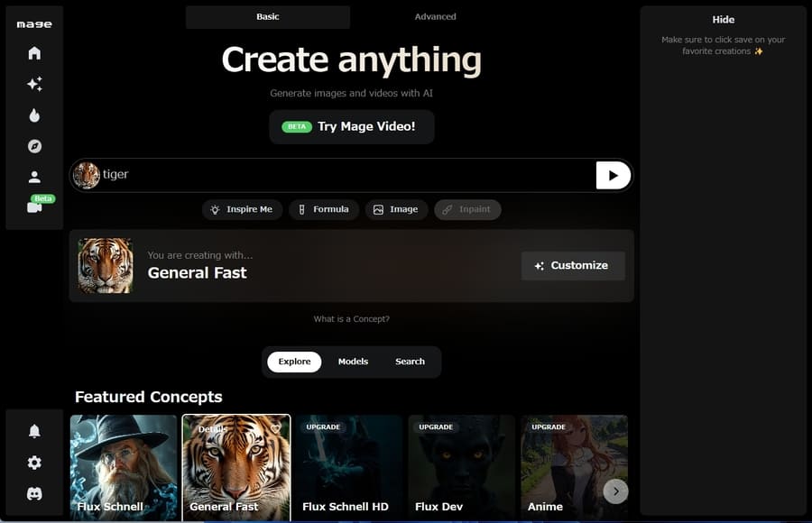This screenshot has width=812, height=523.
Task: Select the Explore tab
Action: (x=294, y=362)
